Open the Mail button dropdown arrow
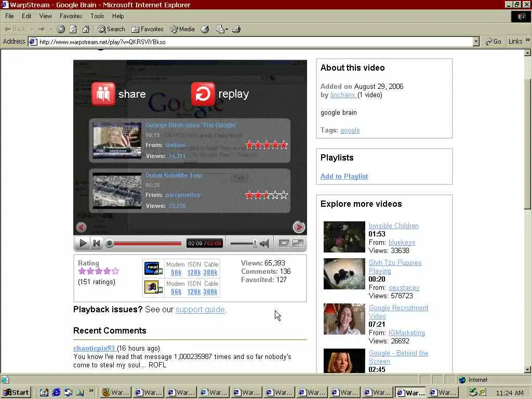The width and height of the screenshot is (532, 399). 227,29
